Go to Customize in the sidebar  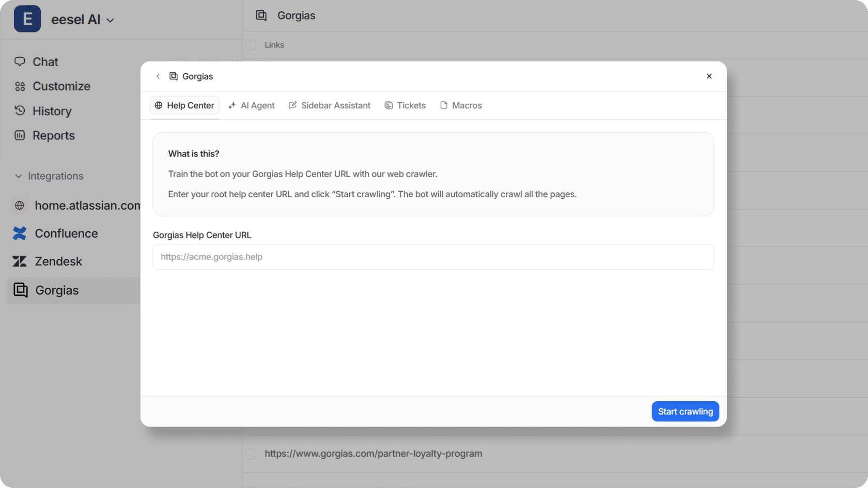(x=61, y=86)
